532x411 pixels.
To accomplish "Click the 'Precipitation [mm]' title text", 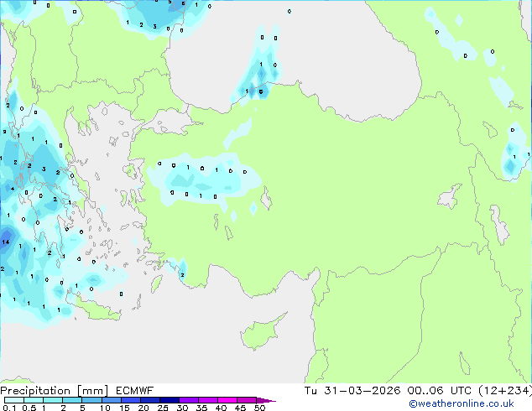I will (55, 391).
